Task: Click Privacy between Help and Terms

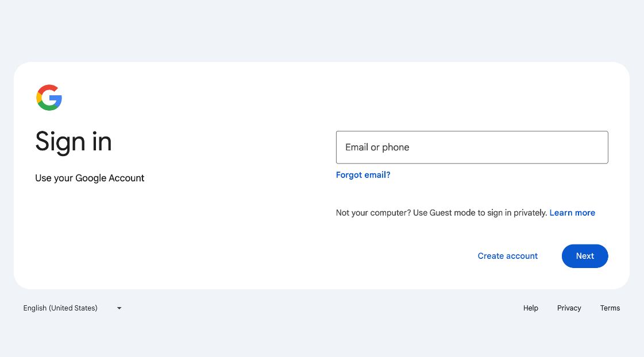Action: pos(569,308)
